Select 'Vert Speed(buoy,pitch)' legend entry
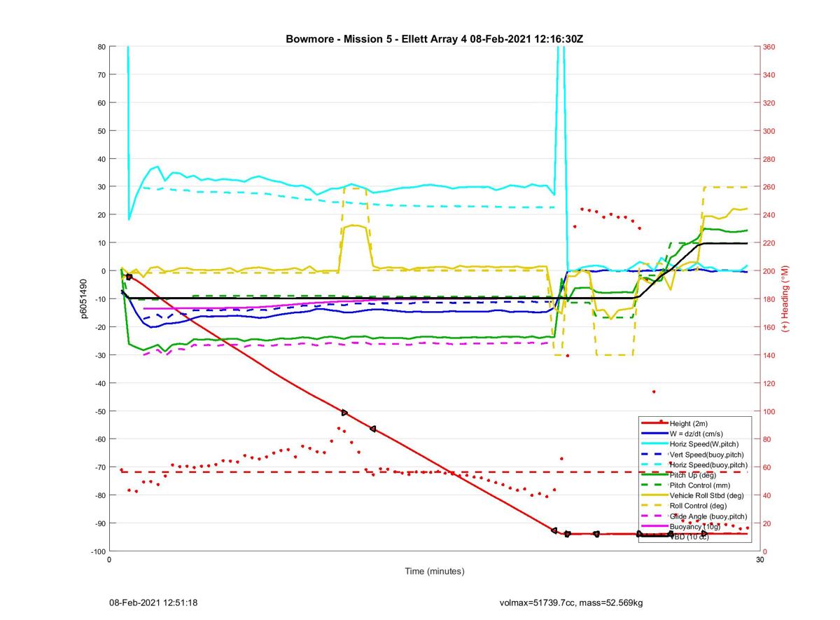 point(707,455)
